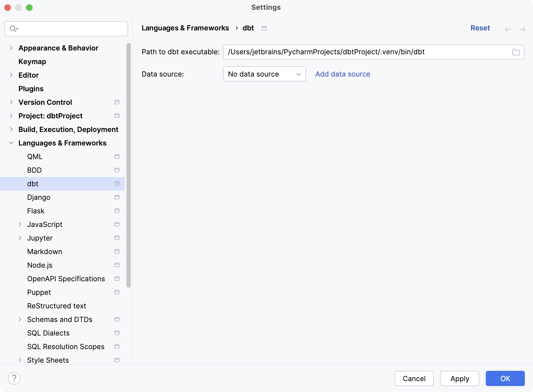Click the settings indicator icon beside the dbt breadcrumb
The image size is (533, 392).
[264, 28]
